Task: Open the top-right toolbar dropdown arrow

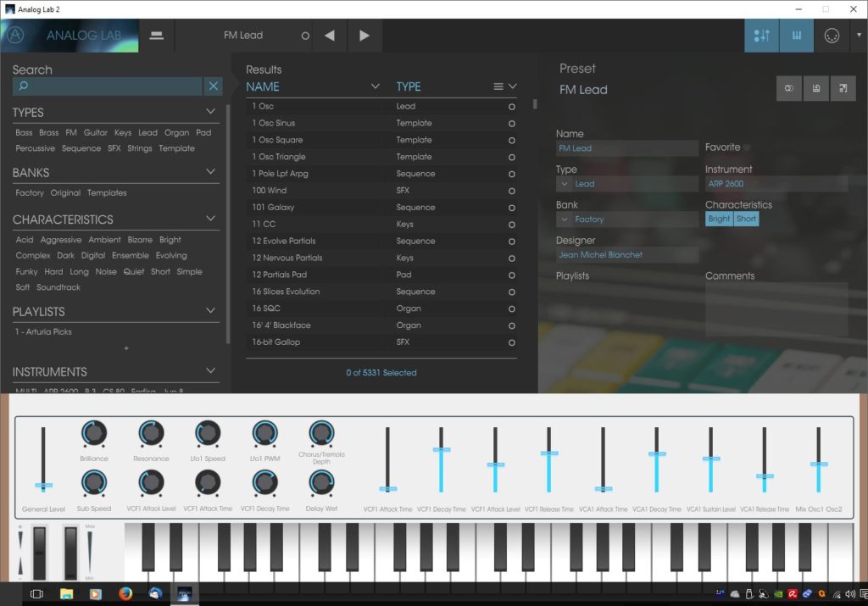Action: pyautogui.click(x=860, y=35)
